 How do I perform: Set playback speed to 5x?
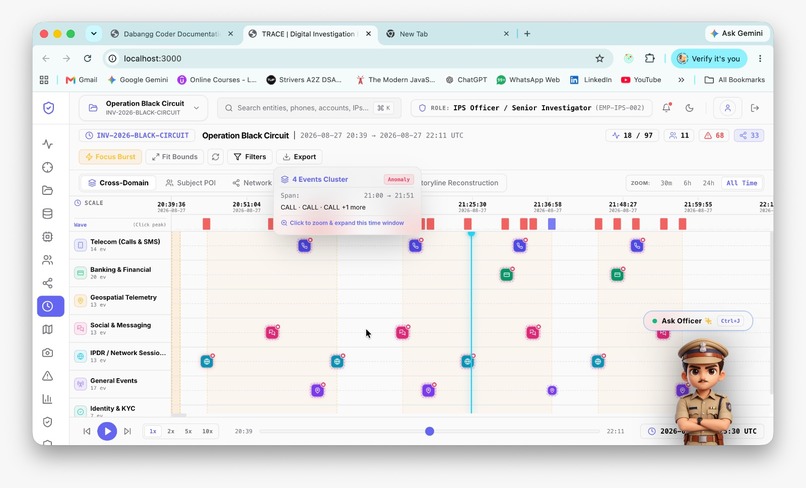click(x=188, y=431)
